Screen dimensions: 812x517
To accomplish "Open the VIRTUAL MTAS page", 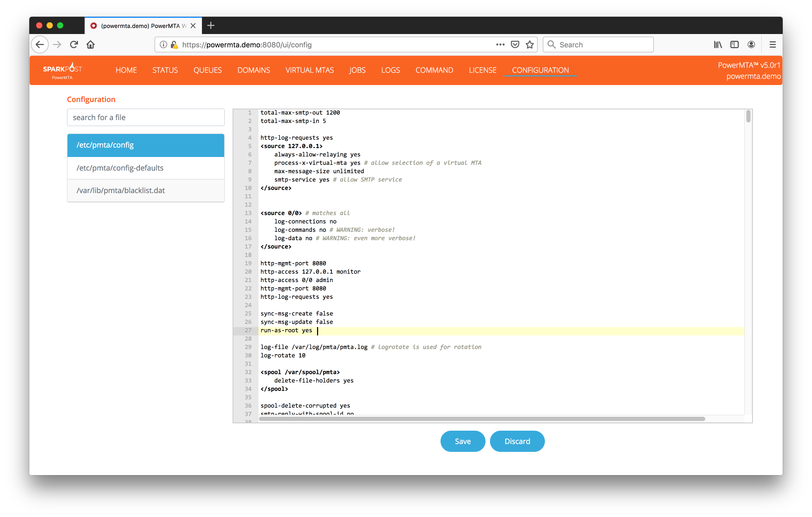I will 309,70.
